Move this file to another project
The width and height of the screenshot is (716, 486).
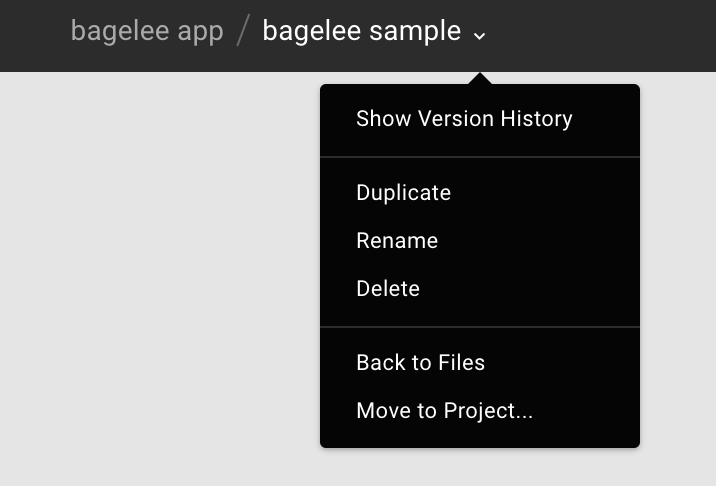(480, 410)
